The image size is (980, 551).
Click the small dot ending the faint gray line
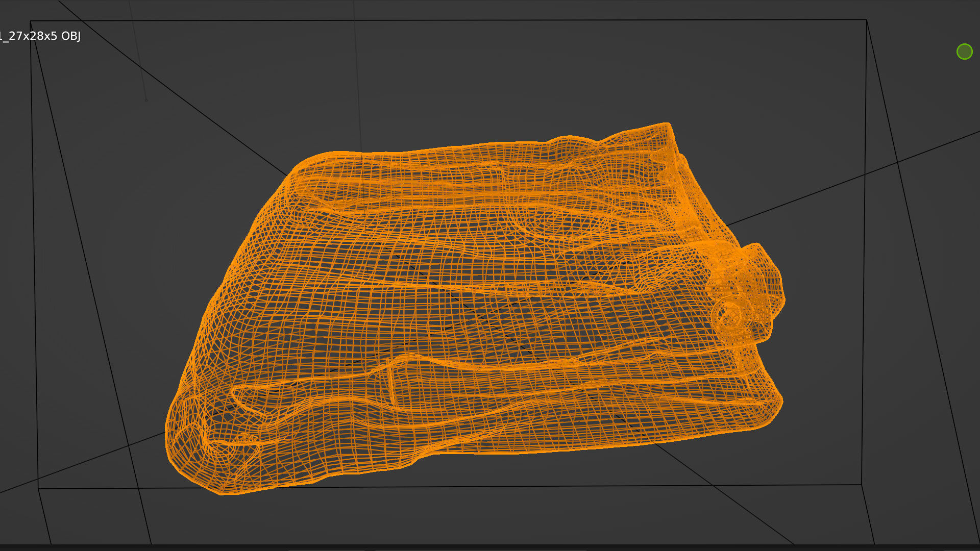(146, 100)
